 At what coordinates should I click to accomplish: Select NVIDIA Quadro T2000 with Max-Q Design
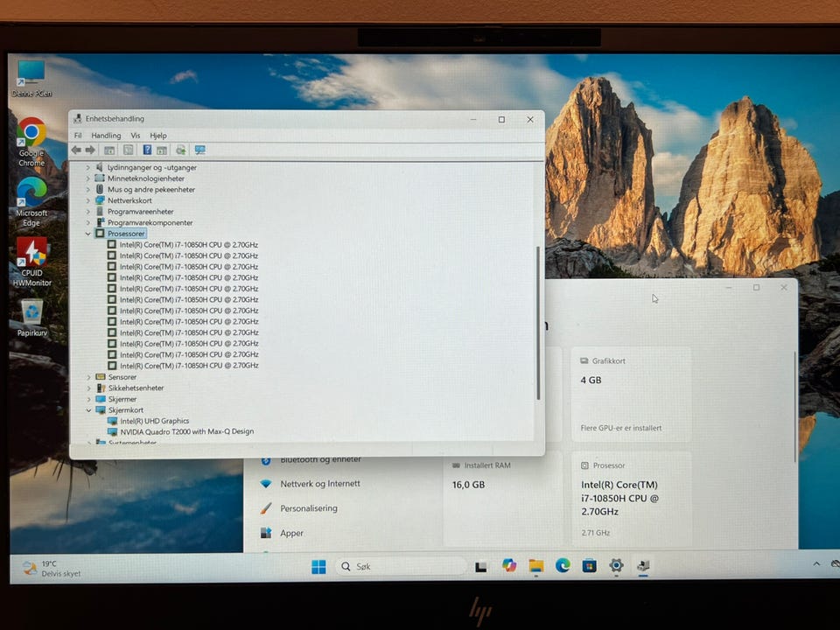click(187, 431)
